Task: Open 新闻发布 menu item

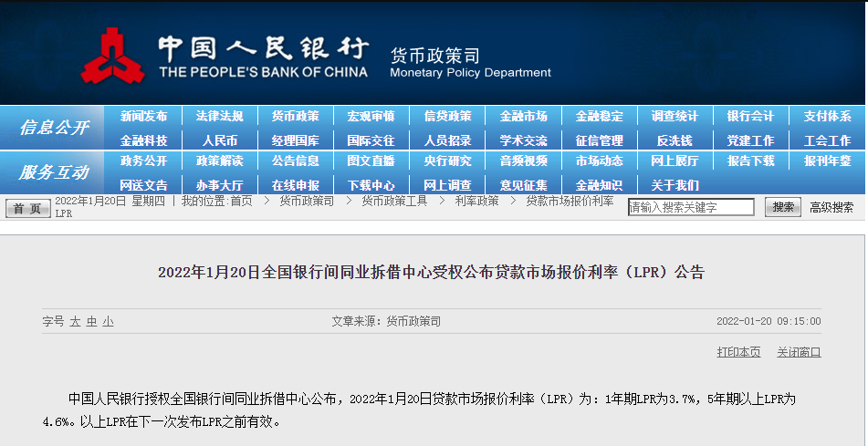Action: pos(143,116)
